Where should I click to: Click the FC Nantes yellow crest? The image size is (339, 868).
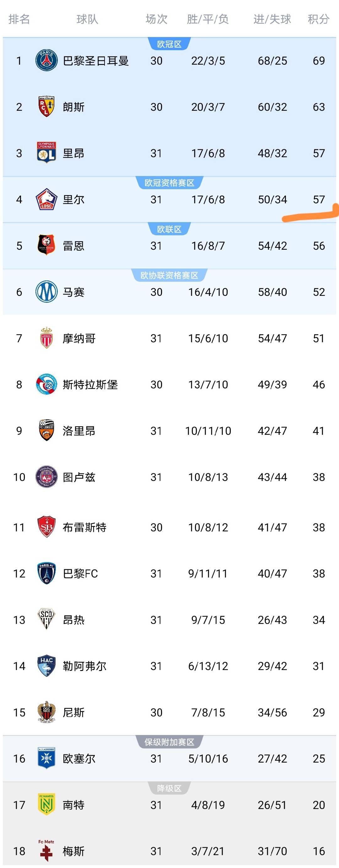[x=46, y=805]
